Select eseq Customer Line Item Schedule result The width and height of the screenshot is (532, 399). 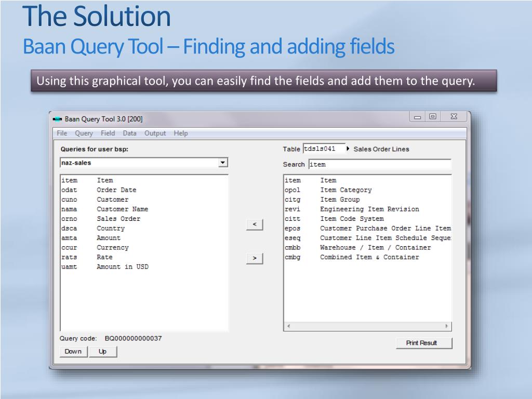(x=367, y=238)
